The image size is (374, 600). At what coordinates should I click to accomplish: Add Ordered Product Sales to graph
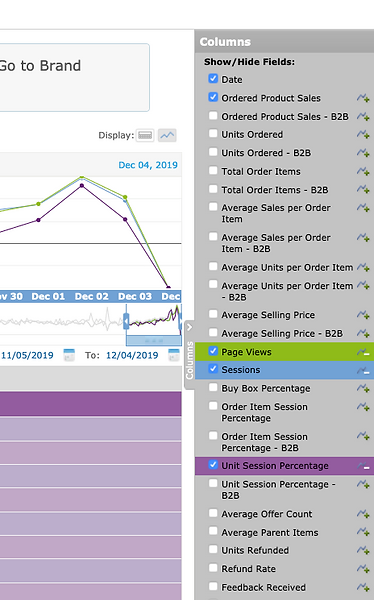coord(363,98)
